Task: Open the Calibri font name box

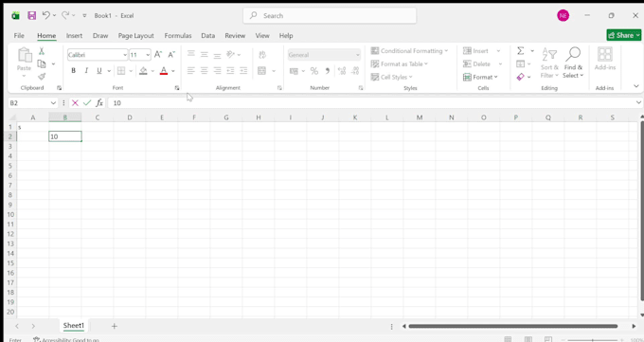Action: [x=98, y=55]
